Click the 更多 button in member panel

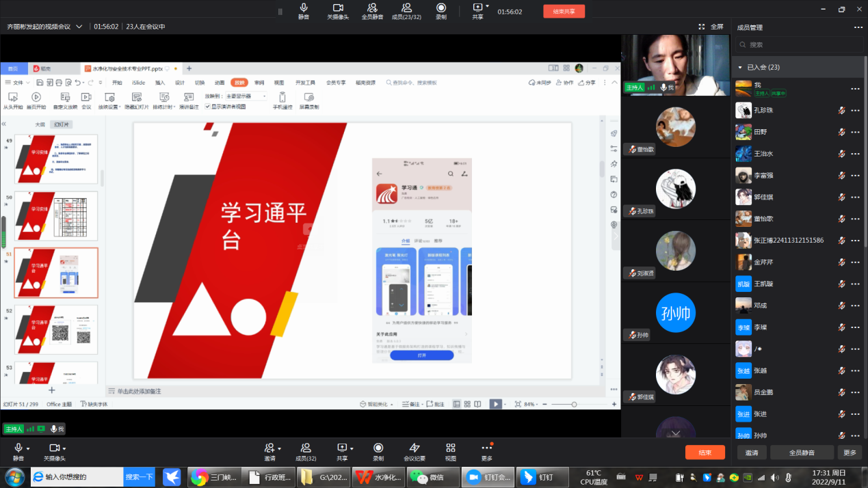click(850, 452)
